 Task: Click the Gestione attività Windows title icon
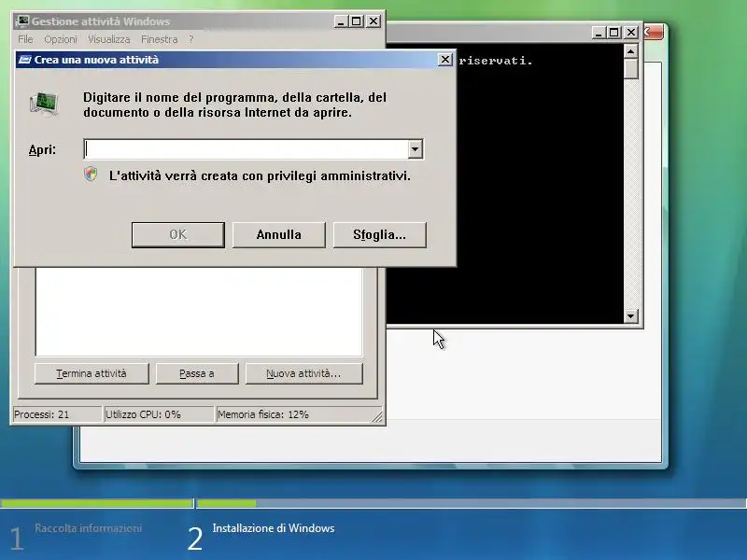pos(22,21)
